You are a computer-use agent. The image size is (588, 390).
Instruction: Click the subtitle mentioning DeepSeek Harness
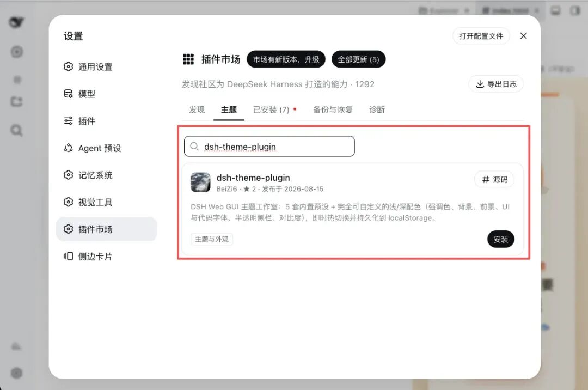click(278, 84)
